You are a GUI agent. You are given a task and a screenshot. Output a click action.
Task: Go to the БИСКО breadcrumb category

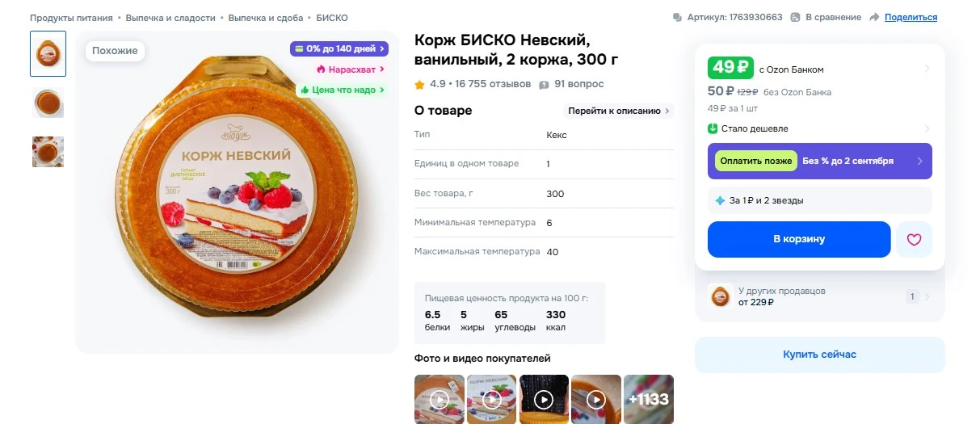pos(332,17)
